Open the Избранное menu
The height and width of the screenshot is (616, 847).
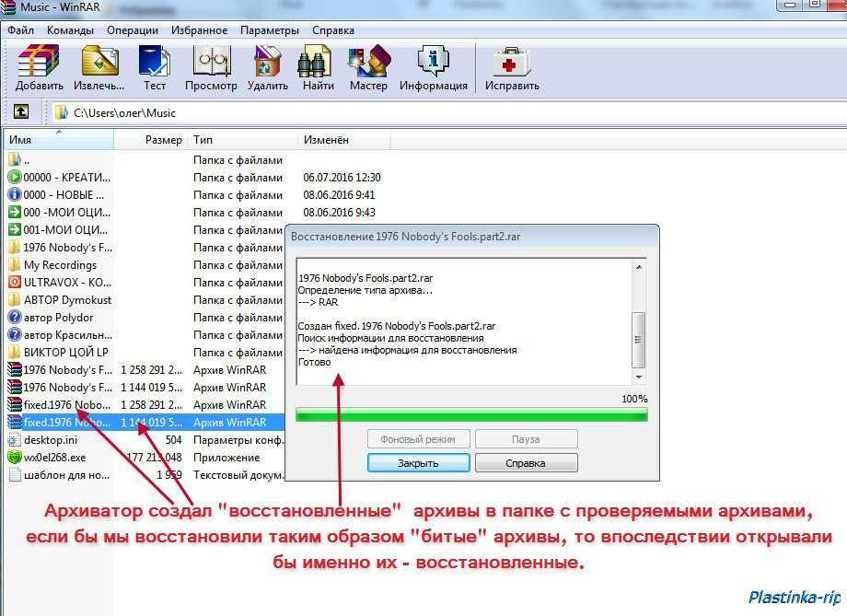(200, 30)
